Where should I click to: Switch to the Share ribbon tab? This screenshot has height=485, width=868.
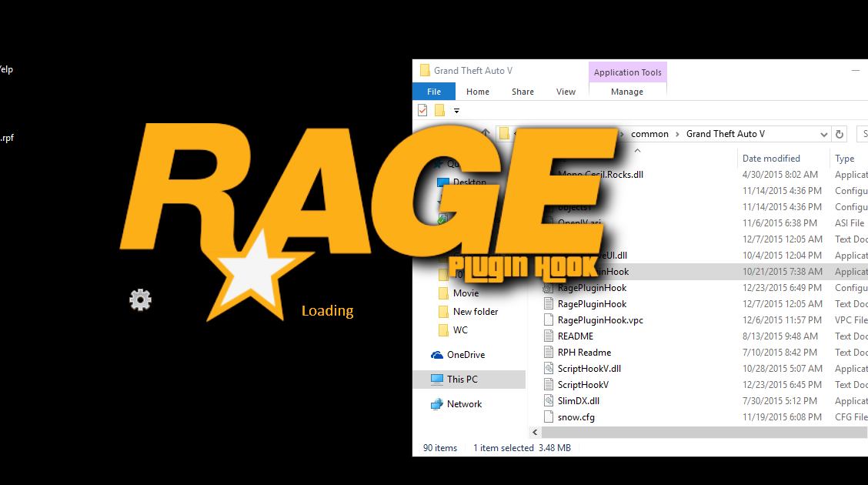click(522, 92)
